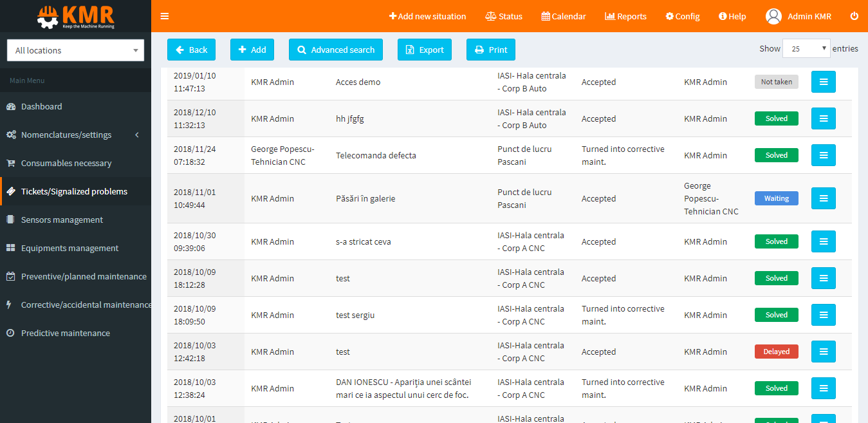The image size is (868, 423).
Task: Click the Dashboard gauge icon
Action: coord(10,106)
